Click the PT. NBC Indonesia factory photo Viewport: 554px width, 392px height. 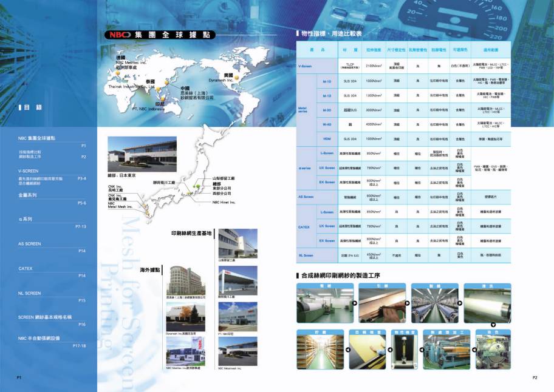click(238, 317)
